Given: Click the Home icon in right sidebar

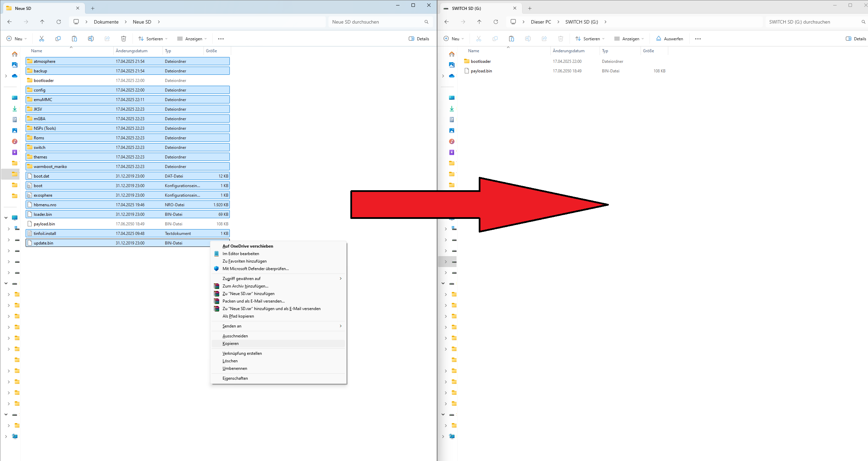Looking at the screenshot, I should click(451, 54).
